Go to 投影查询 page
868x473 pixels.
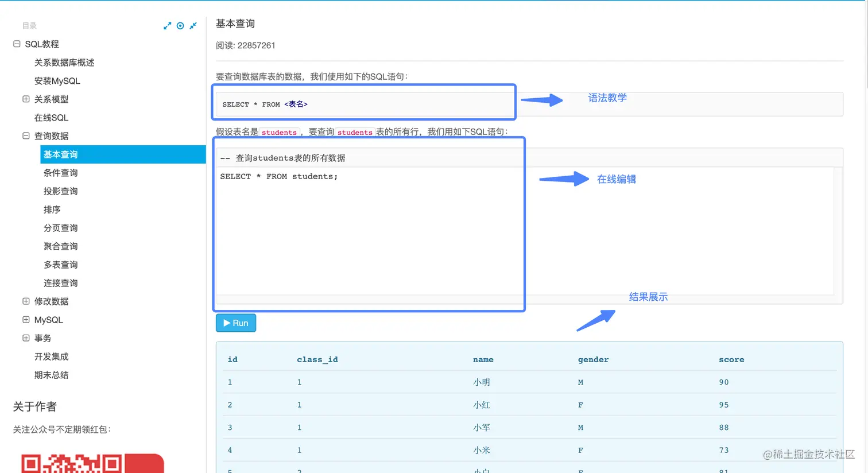tap(60, 191)
